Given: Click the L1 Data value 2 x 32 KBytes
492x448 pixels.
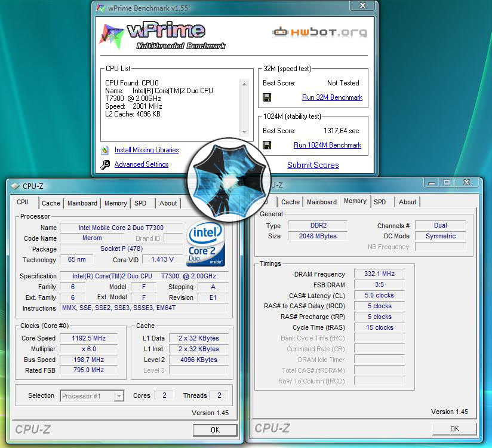Looking at the screenshot, I should tap(199, 338).
